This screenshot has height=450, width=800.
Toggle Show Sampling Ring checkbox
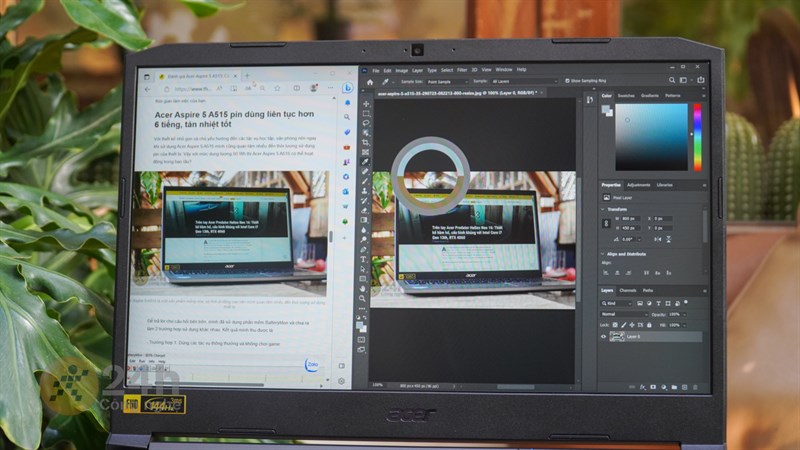(x=567, y=81)
